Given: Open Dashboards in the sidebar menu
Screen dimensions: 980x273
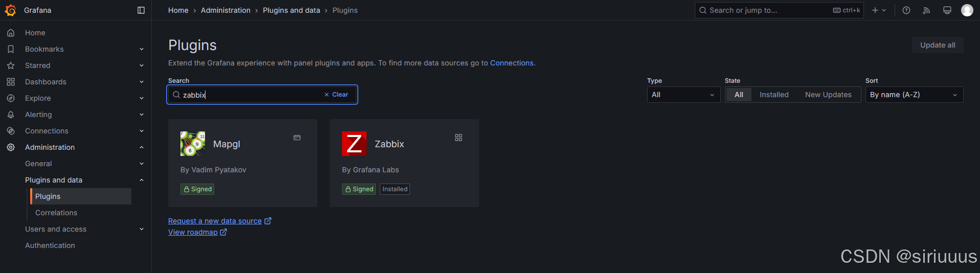Looking at the screenshot, I should pyautogui.click(x=45, y=82).
